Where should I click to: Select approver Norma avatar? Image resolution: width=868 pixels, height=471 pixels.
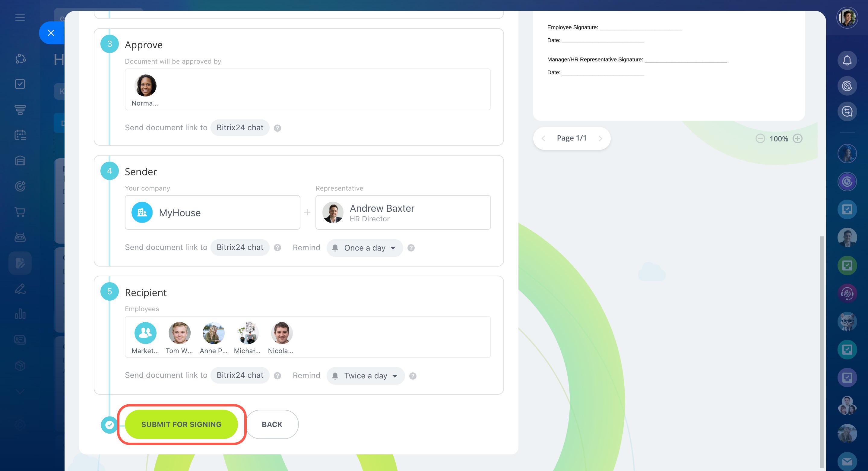point(145,85)
